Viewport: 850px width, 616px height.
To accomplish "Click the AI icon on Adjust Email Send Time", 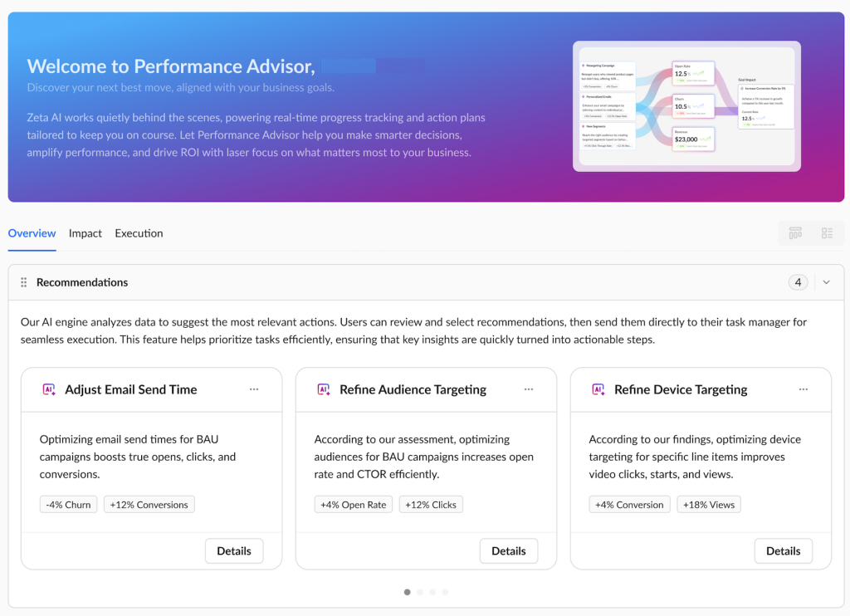I will click(48, 389).
